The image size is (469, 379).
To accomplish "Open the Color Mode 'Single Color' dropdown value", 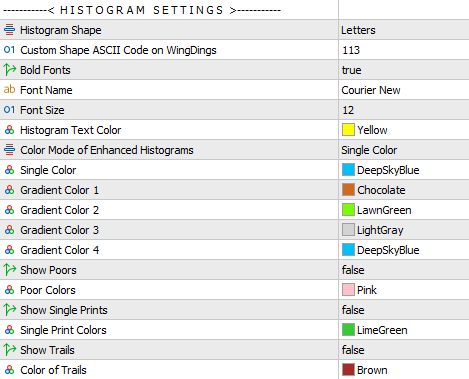I will click(369, 150).
